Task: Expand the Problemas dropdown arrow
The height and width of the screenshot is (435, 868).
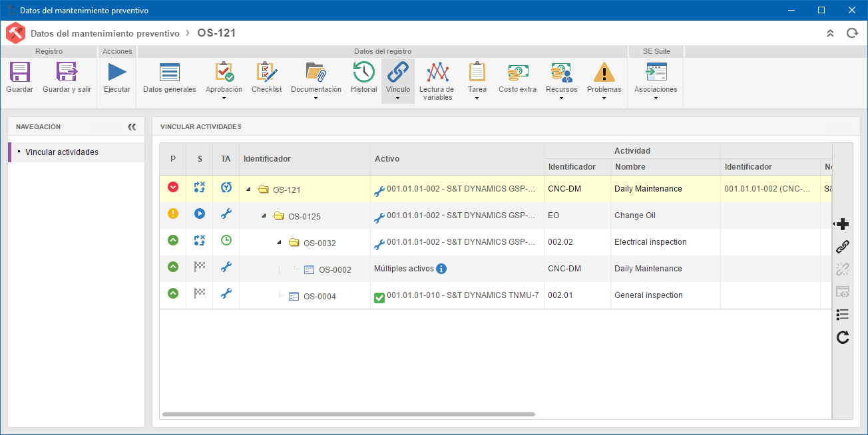Action: point(604,98)
